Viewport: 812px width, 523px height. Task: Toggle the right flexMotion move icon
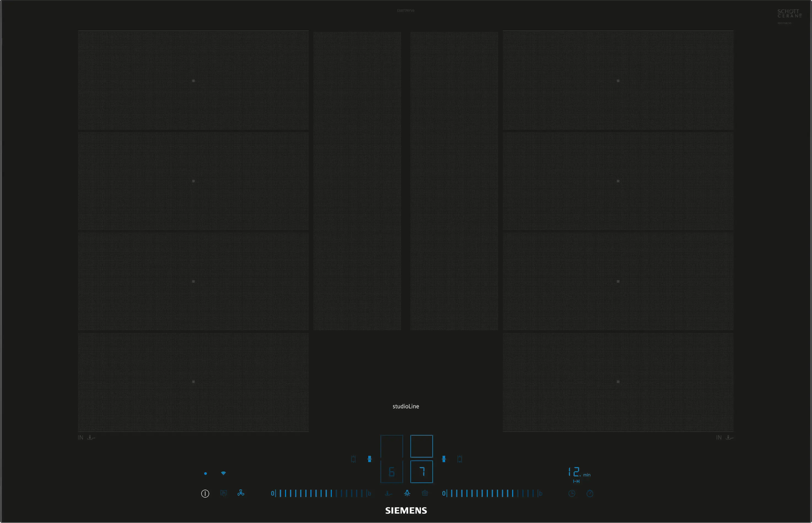point(460,459)
